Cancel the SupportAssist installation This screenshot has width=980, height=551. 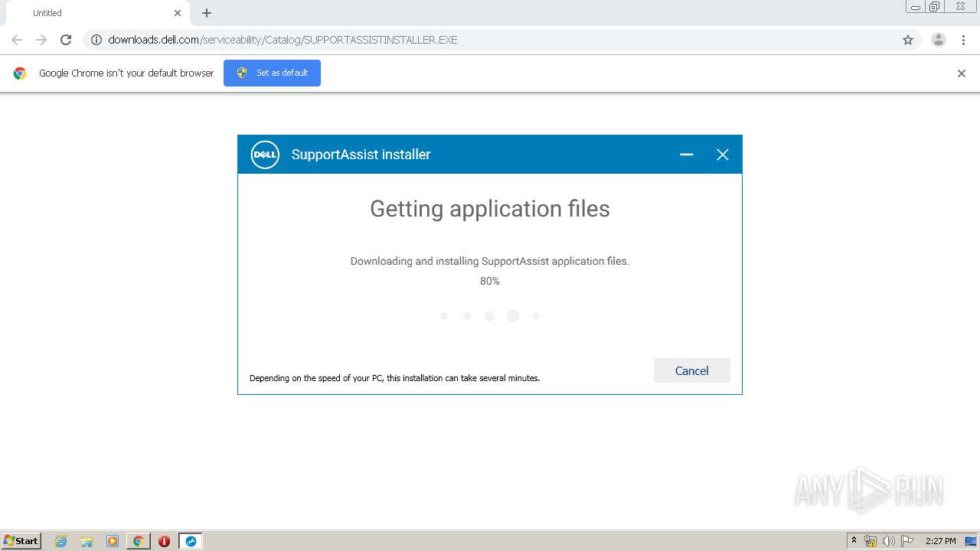coord(692,370)
